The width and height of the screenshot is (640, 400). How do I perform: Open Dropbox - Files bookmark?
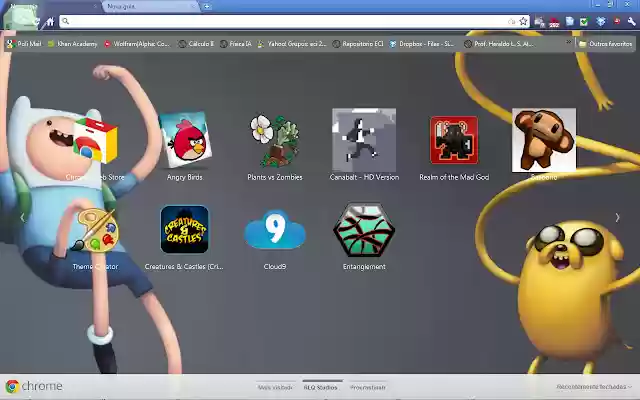click(422, 44)
